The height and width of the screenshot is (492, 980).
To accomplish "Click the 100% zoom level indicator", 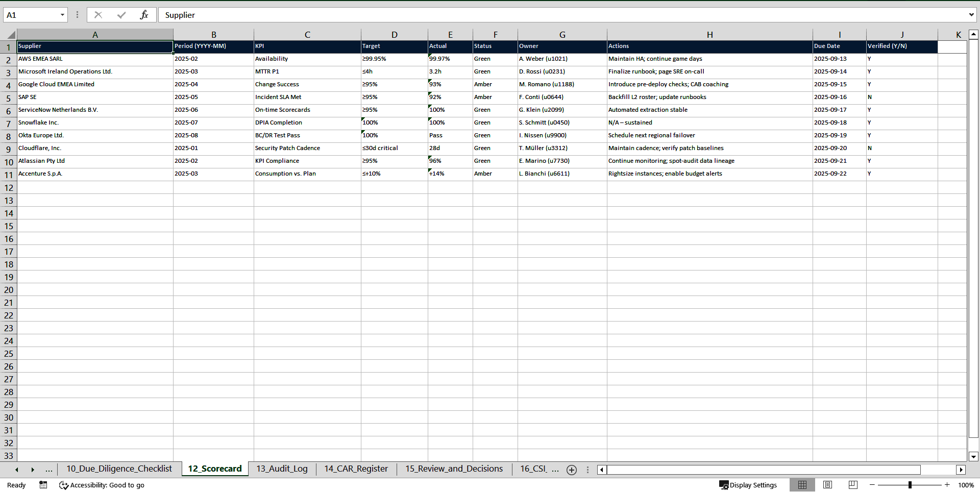I will [966, 485].
